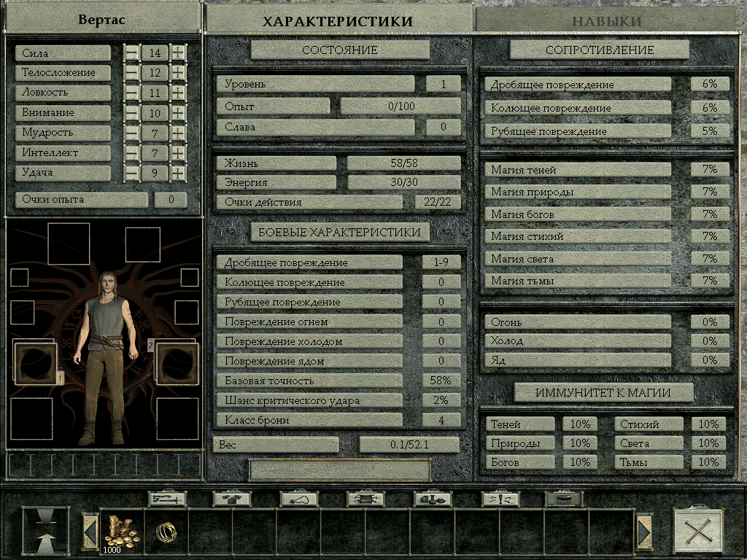The width and height of the screenshot is (747, 560).
Task: Click the character portrait figure
Action: coord(107,358)
